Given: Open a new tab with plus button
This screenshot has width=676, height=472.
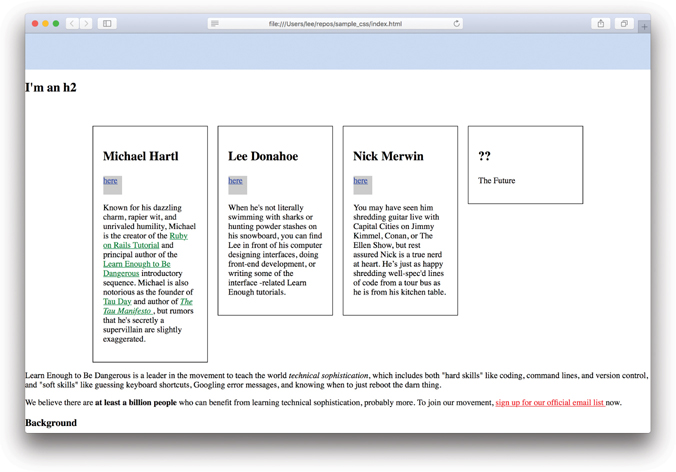Looking at the screenshot, I should coord(643,27).
